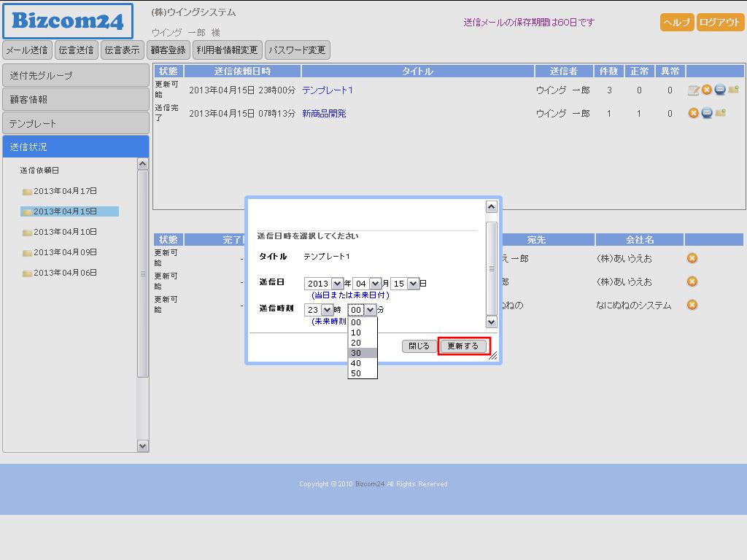
Task: Select 30 in the minutes list
Action: point(362,353)
